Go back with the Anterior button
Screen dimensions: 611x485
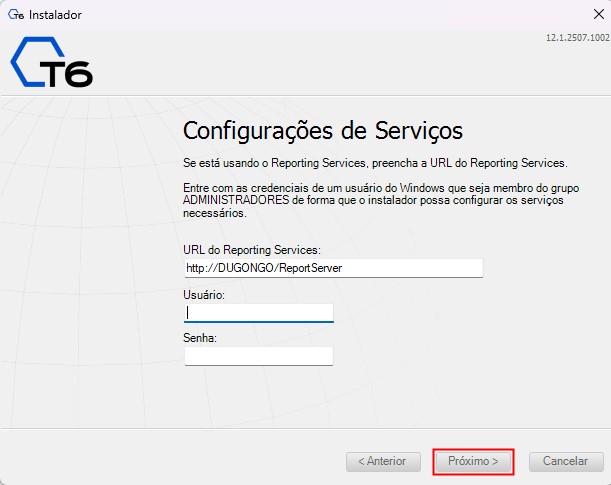click(x=383, y=462)
